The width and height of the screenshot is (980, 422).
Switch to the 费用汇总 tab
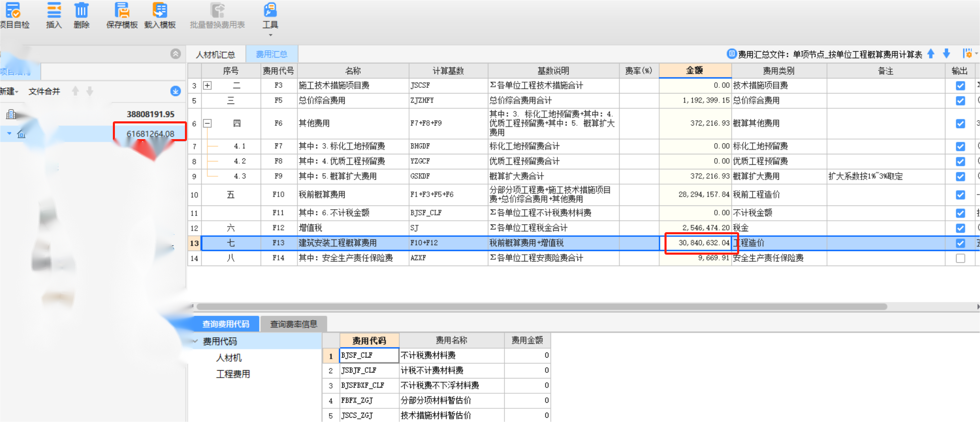(x=272, y=54)
